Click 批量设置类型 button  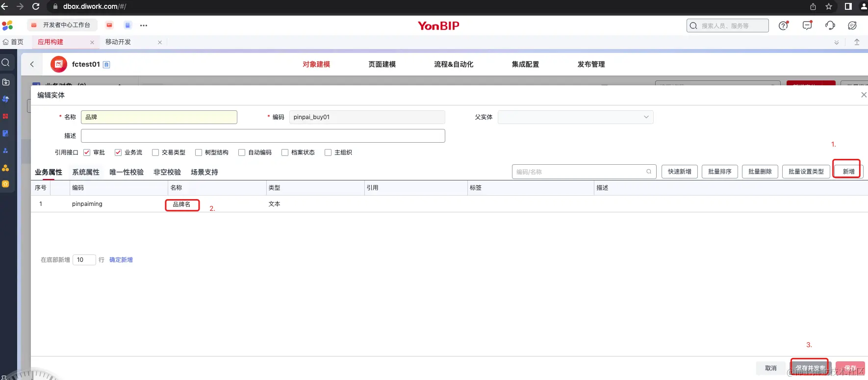806,172
